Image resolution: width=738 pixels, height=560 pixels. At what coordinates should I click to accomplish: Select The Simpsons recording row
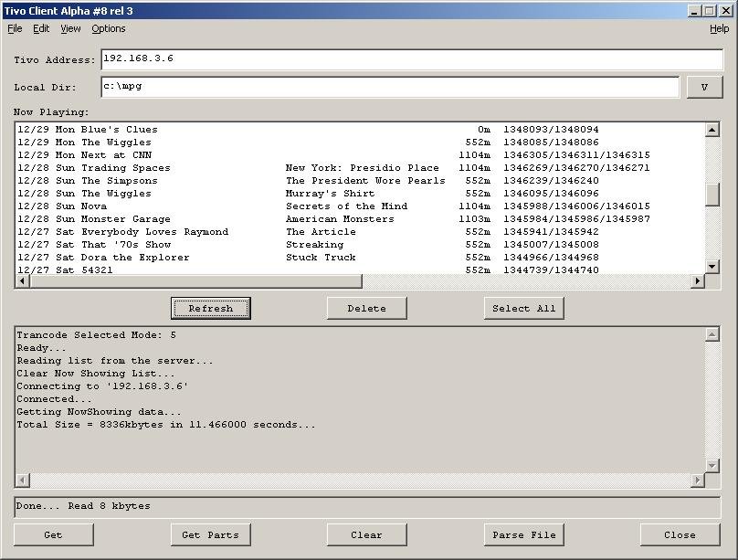360,181
